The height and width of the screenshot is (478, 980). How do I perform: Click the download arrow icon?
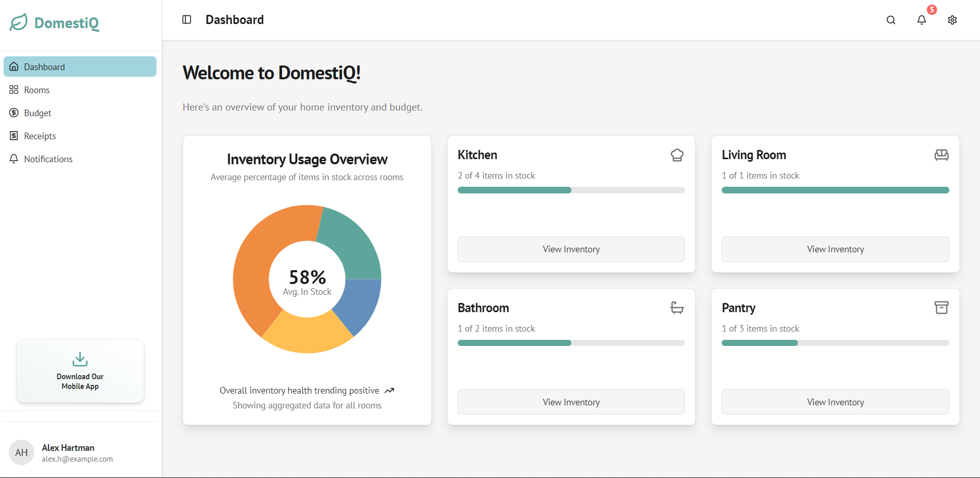pos(80,359)
